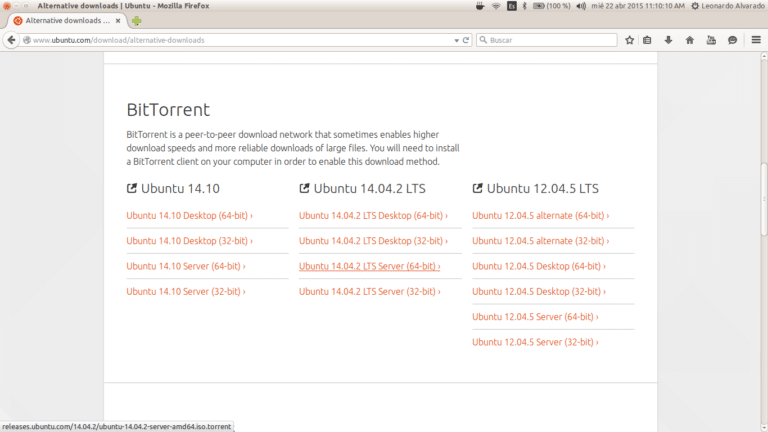Download Ubuntu 14.10 Server (32-bit) torrent

[186, 291]
